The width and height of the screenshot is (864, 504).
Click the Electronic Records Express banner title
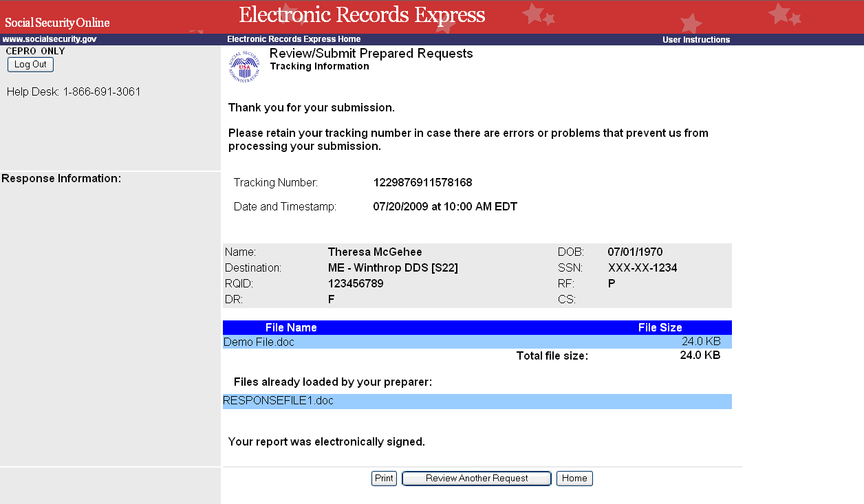point(362,14)
